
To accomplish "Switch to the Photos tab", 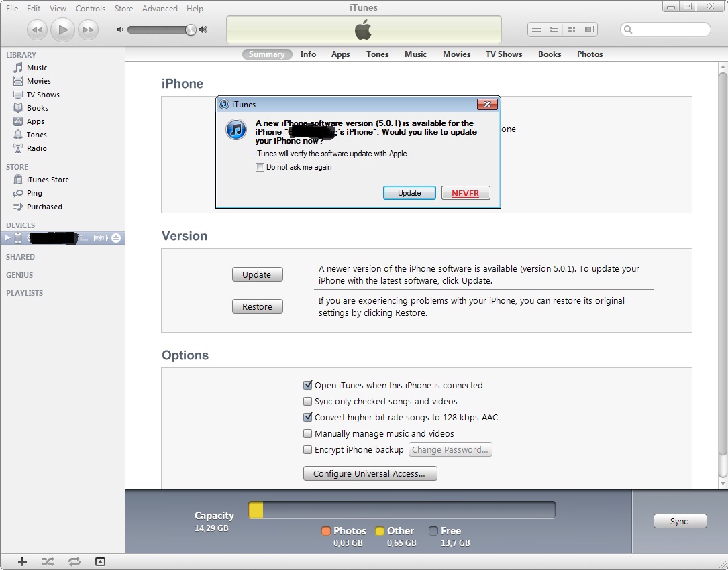I will pos(590,54).
